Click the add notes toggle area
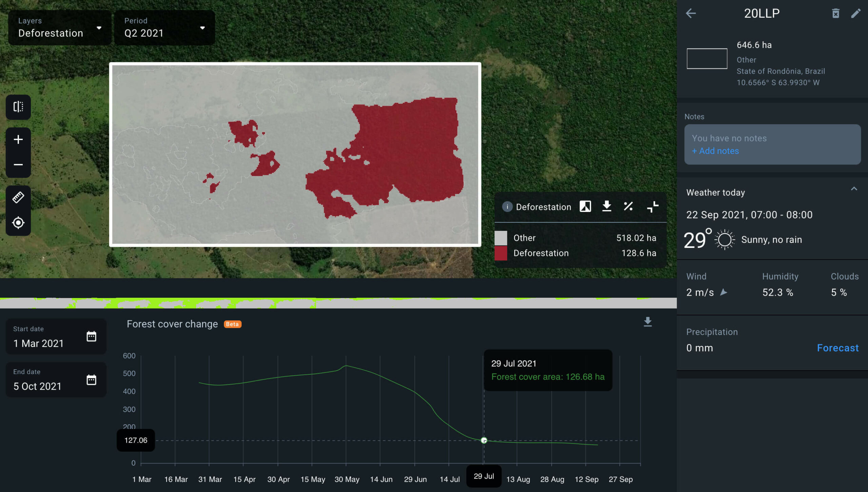868x492 pixels. pyautogui.click(x=715, y=151)
